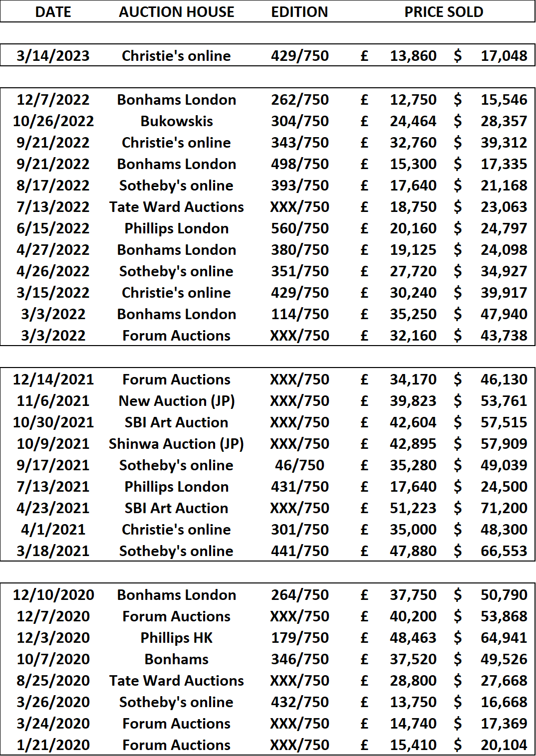This screenshot has height=756, width=536.
Task: Click the dollar price 47,940
Action: [504, 314]
